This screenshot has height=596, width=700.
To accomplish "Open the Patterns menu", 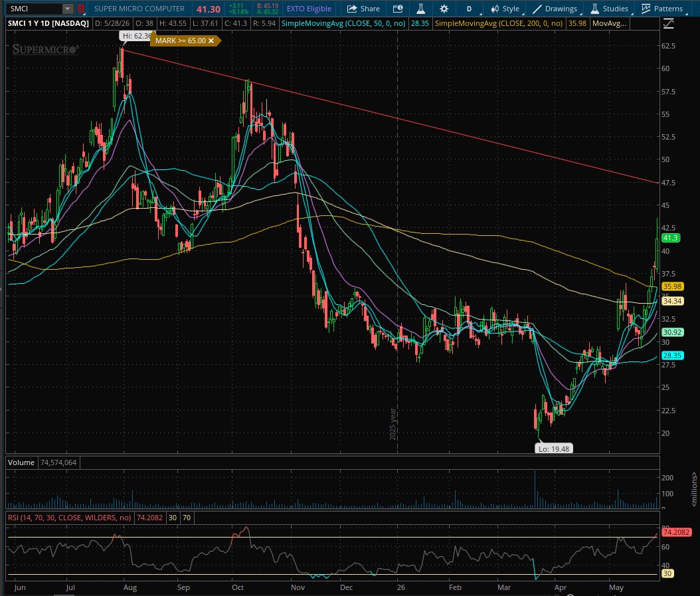I will click(x=663, y=9).
